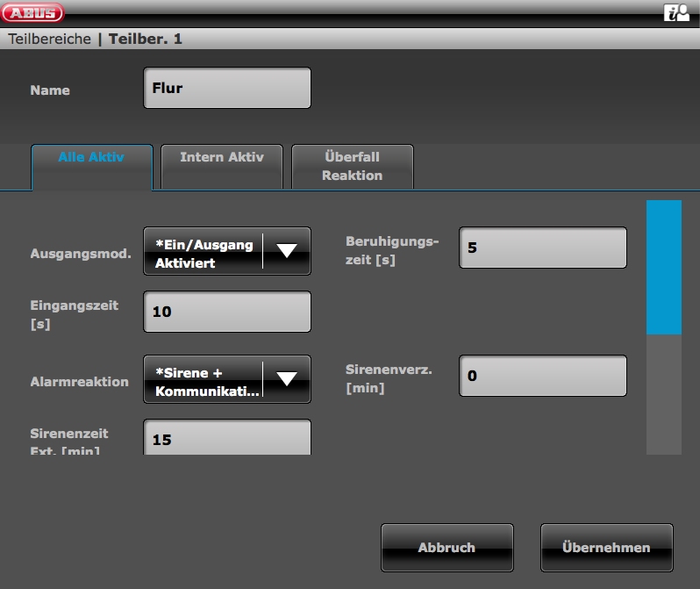Click the grey scrollbar track below thumb
The width and height of the screenshot is (700, 589).
[x=663, y=395]
